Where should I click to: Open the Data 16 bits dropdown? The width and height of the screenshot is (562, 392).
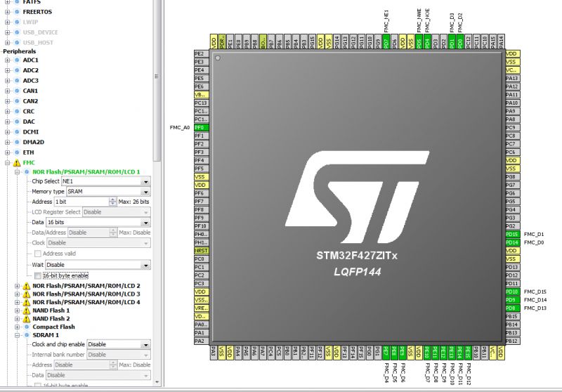(x=145, y=223)
